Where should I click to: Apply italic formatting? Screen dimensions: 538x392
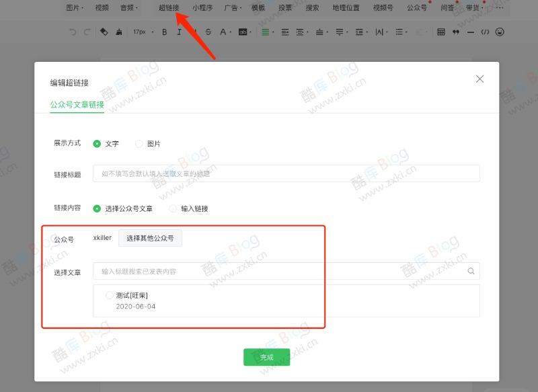pyautogui.click(x=179, y=32)
